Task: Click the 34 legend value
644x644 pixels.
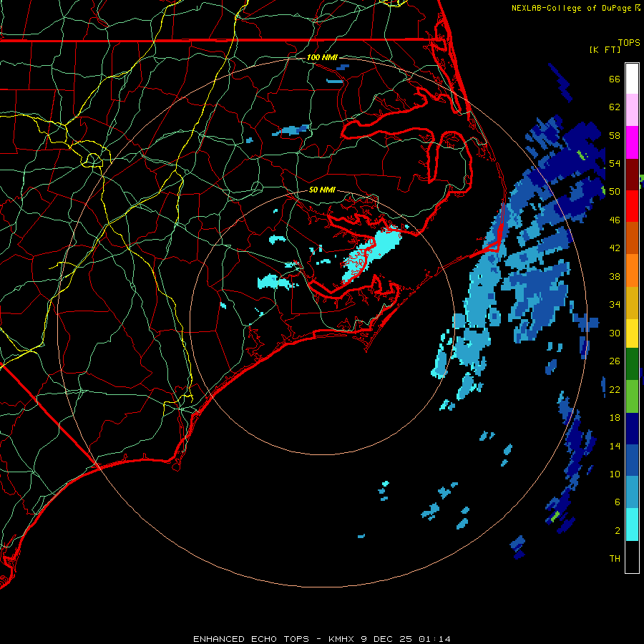Action: coord(615,304)
